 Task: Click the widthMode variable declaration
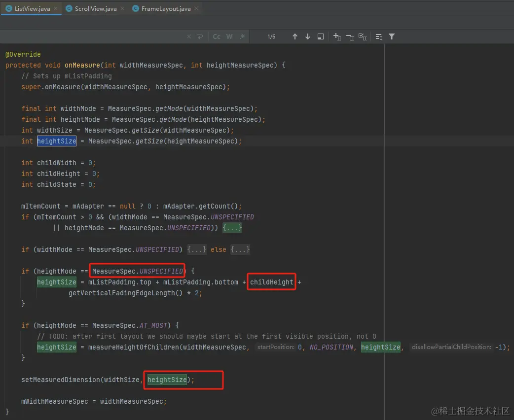(x=78, y=108)
